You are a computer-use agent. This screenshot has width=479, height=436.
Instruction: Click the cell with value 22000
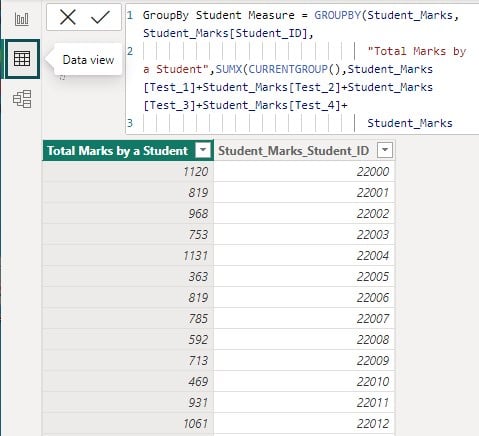click(304, 172)
